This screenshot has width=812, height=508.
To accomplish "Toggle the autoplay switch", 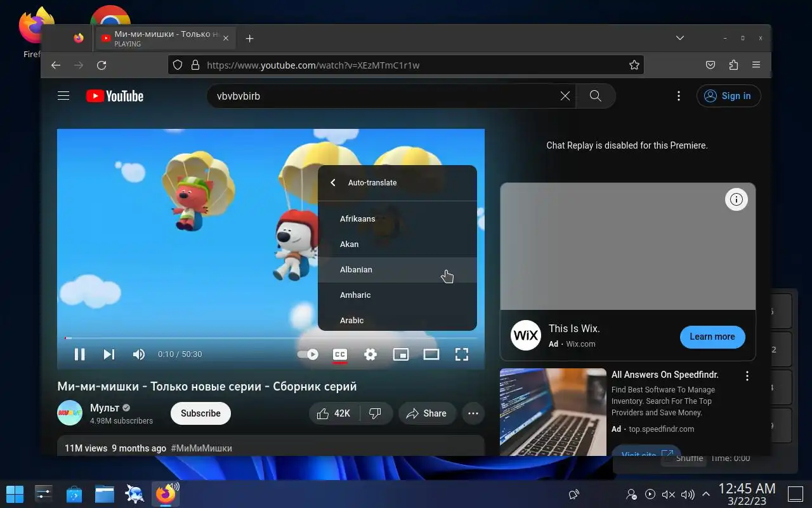I will click(x=308, y=354).
